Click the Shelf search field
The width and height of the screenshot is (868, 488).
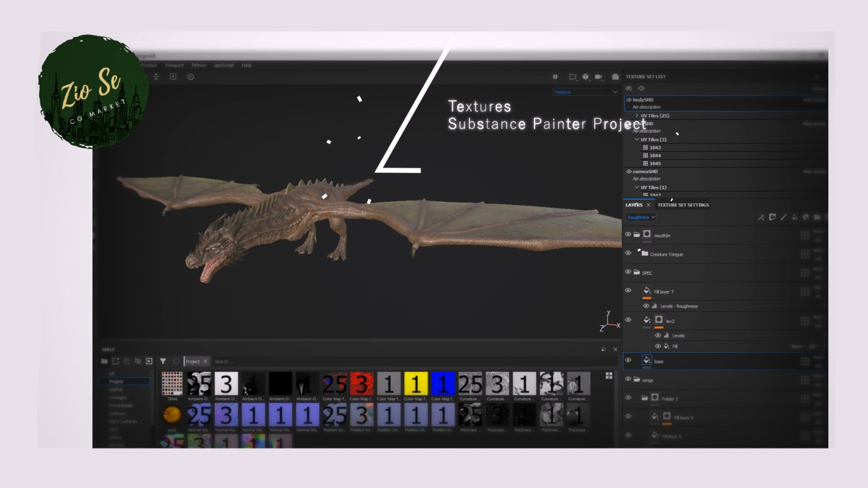(x=414, y=361)
